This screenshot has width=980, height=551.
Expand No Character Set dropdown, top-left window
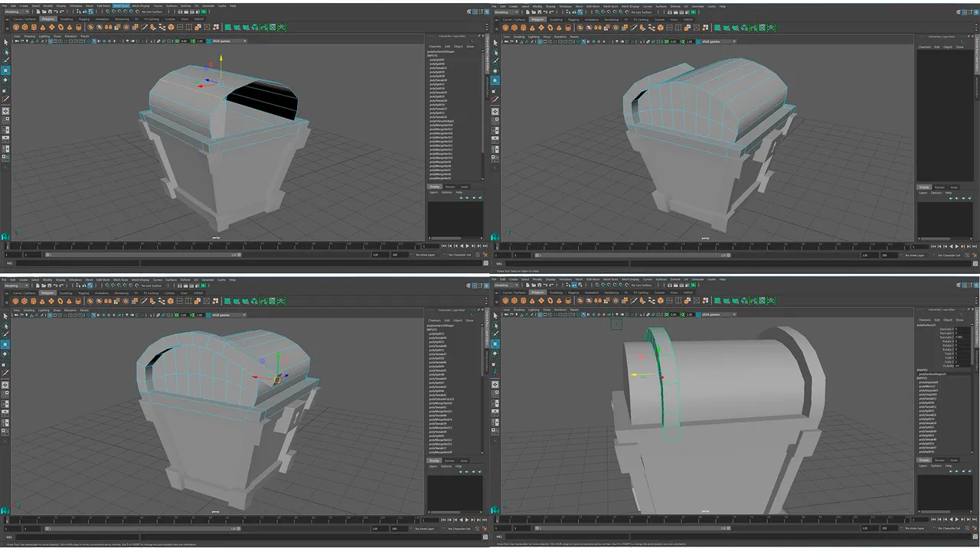click(459, 255)
